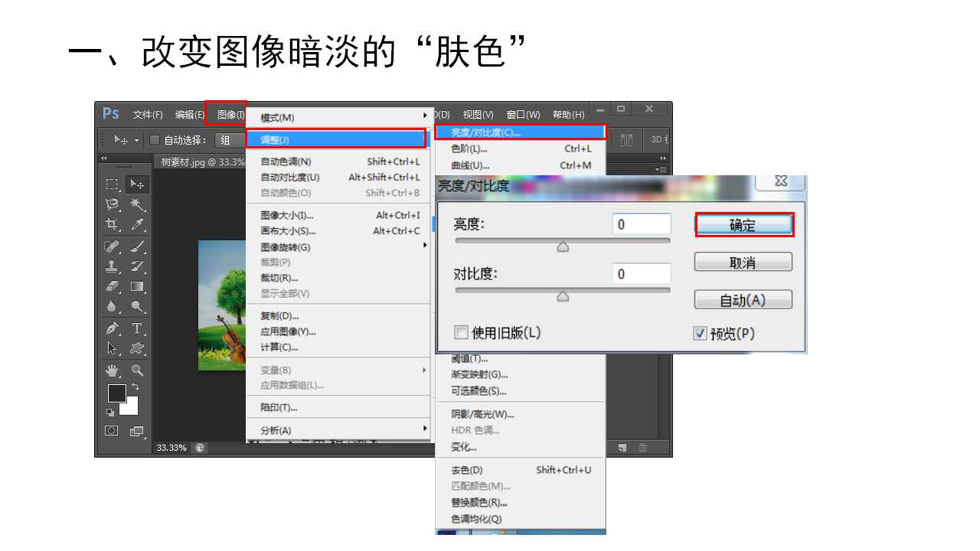The image size is (980, 551).
Task: Select the Spot Healing Brush tool
Action: pyautogui.click(x=113, y=246)
